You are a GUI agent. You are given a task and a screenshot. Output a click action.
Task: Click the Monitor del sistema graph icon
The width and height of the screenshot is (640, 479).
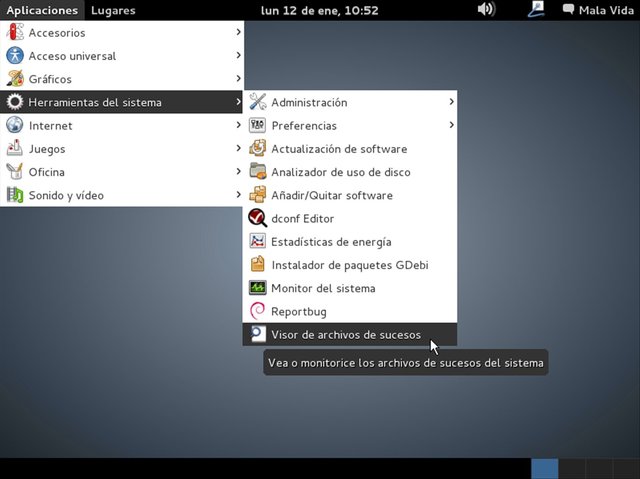258,288
